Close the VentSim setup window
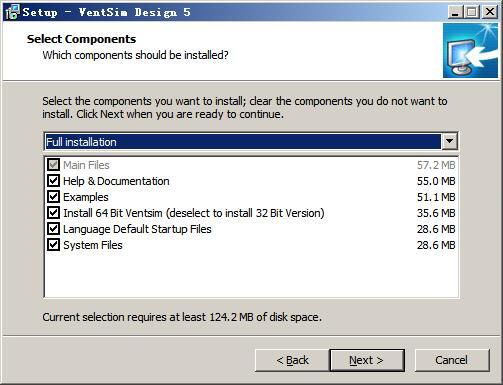 click(x=490, y=12)
